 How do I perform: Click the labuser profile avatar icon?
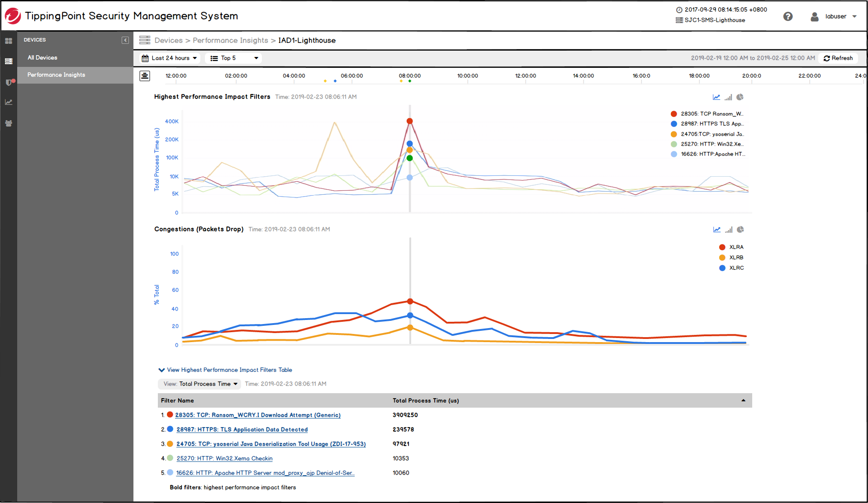point(815,17)
